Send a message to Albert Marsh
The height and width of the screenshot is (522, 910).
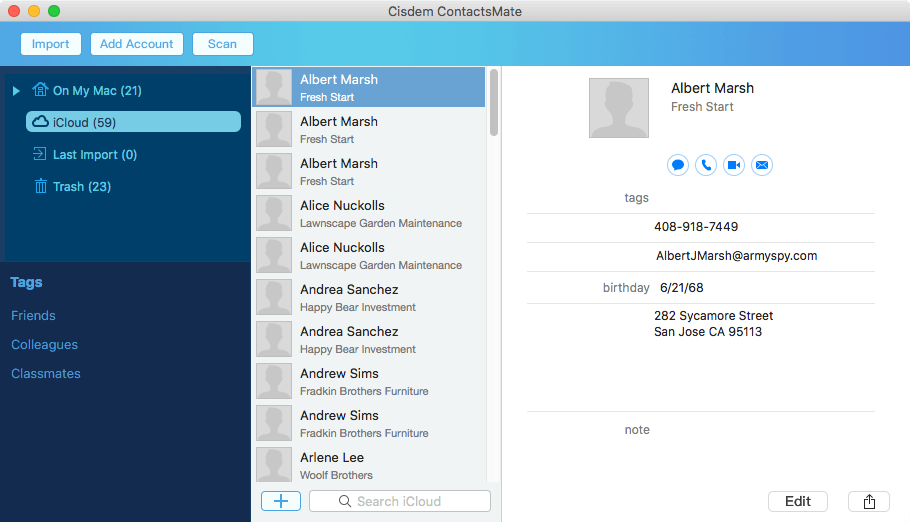click(x=678, y=165)
